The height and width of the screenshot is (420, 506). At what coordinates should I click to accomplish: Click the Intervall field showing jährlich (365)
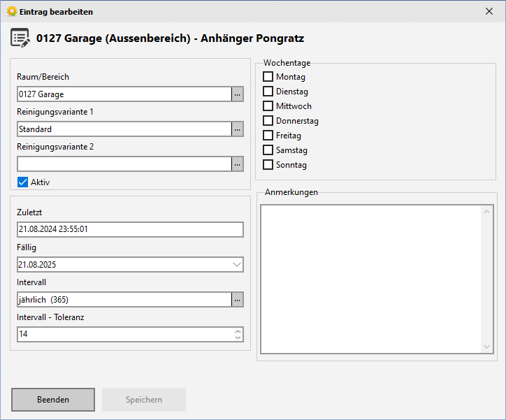tap(124, 300)
